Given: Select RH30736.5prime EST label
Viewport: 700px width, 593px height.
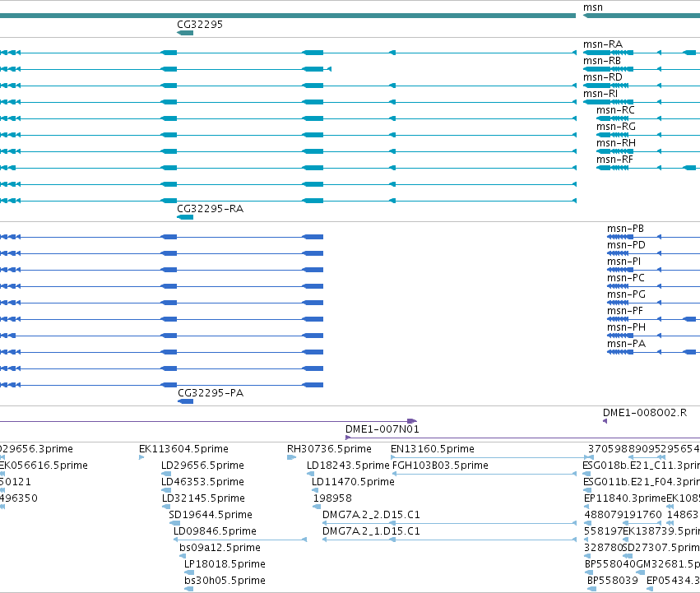Looking at the screenshot, I should pyautogui.click(x=329, y=449).
